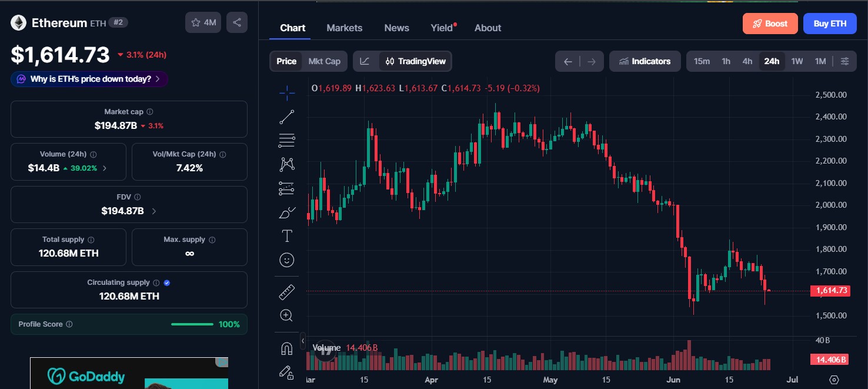Select the Price chart toggle

point(286,61)
